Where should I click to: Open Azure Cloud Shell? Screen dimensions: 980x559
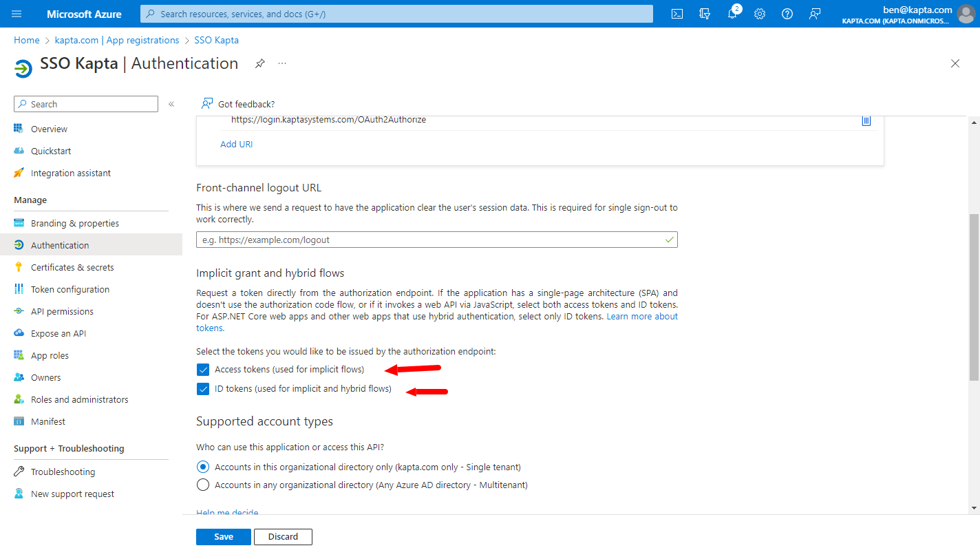[x=677, y=13]
